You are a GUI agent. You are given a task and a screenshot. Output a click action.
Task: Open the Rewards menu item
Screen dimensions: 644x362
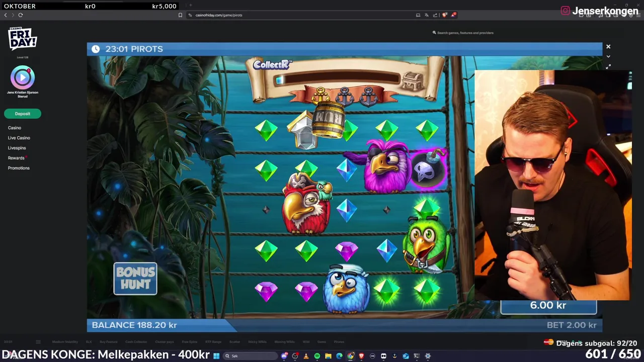click(16, 158)
